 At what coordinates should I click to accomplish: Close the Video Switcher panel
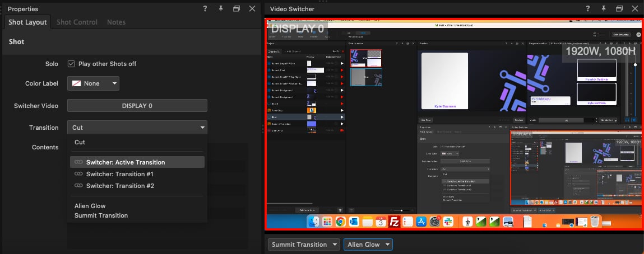(x=635, y=8)
